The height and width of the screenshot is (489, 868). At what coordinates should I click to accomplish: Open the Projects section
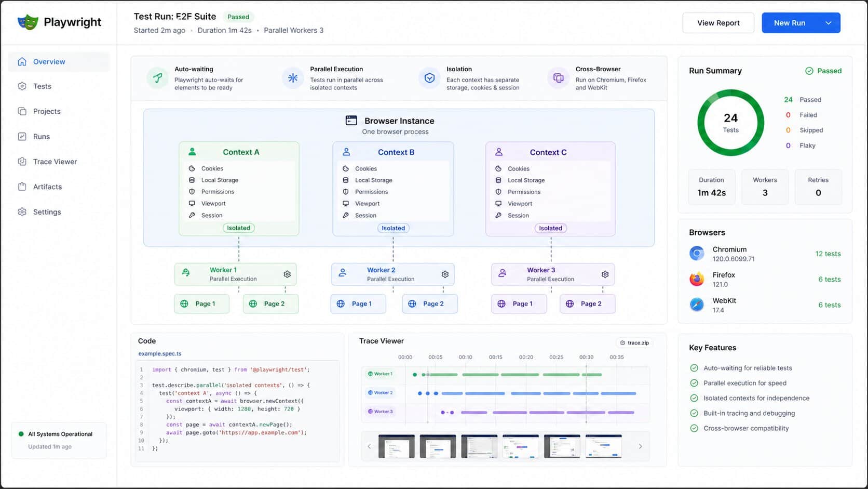click(59, 111)
